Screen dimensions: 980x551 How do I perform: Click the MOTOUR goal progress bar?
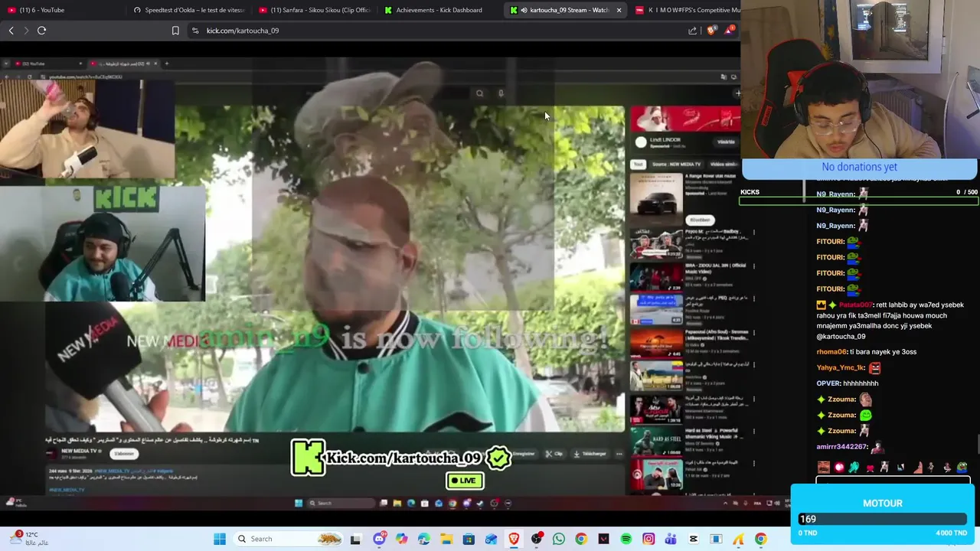(x=883, y=519)
